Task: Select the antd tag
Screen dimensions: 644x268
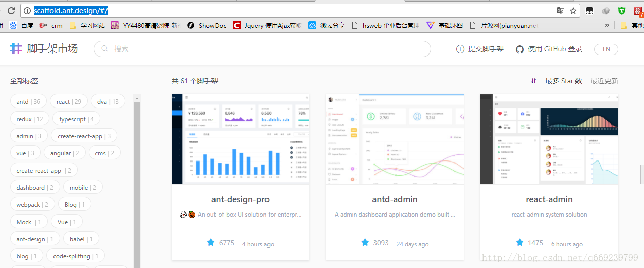Action: pos(28,101)
